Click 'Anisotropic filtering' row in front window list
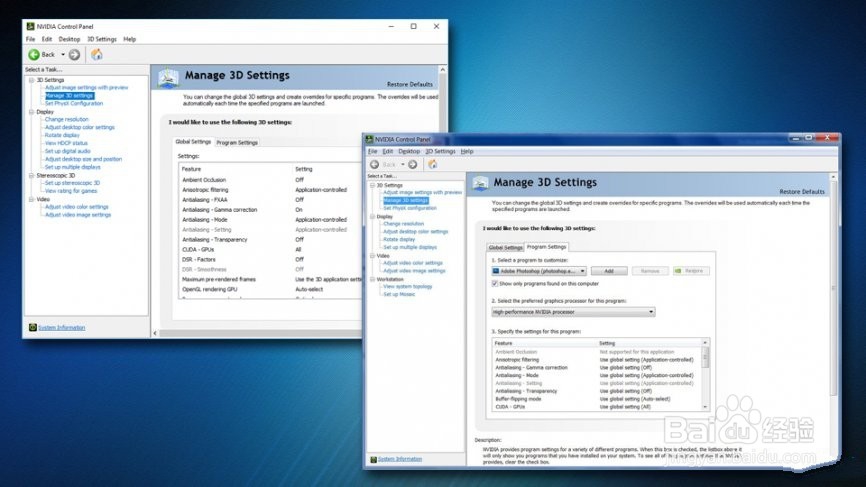This screenshot has height=487, width=866. (596, 359)
